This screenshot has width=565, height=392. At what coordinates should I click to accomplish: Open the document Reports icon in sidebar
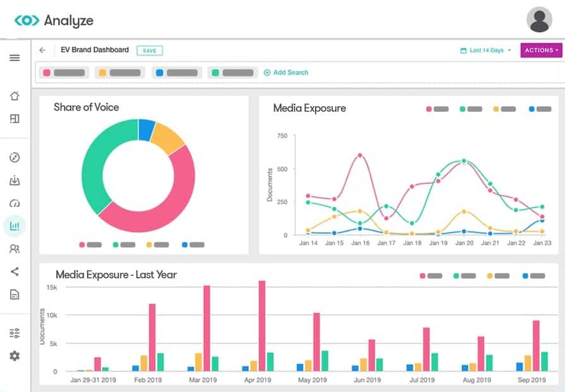click(x=15, y=294)
